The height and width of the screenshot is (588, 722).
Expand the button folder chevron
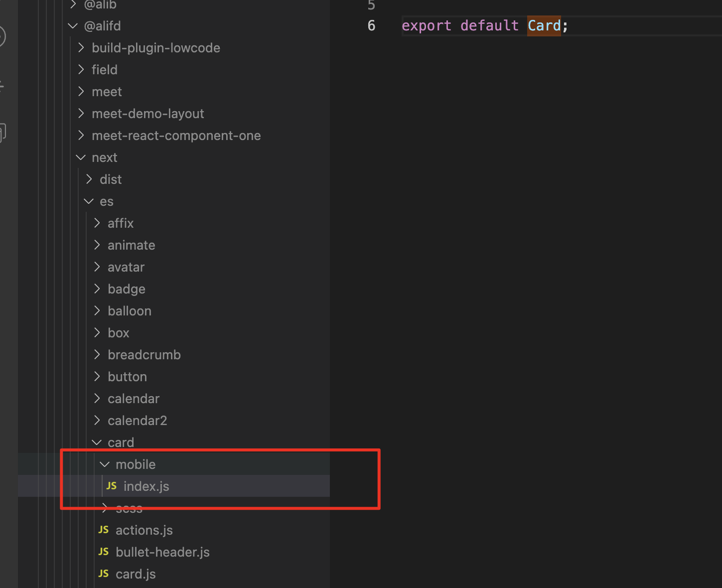(97, 377)
